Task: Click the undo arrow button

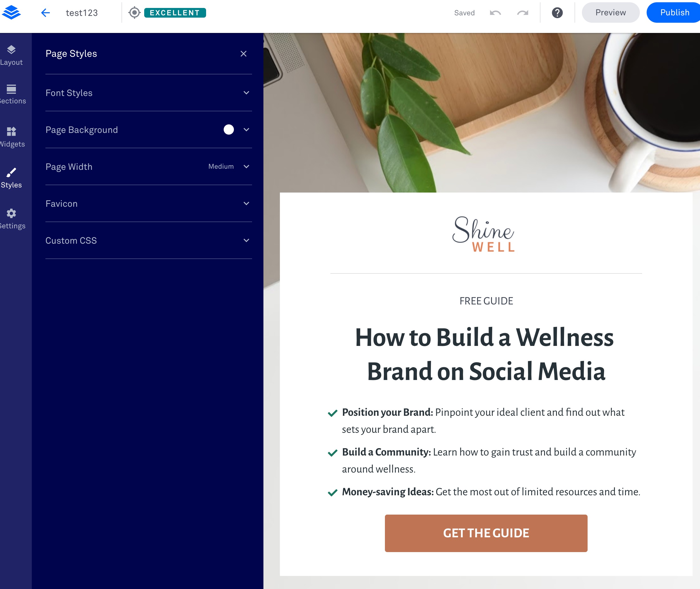Action: coord(496,12)
